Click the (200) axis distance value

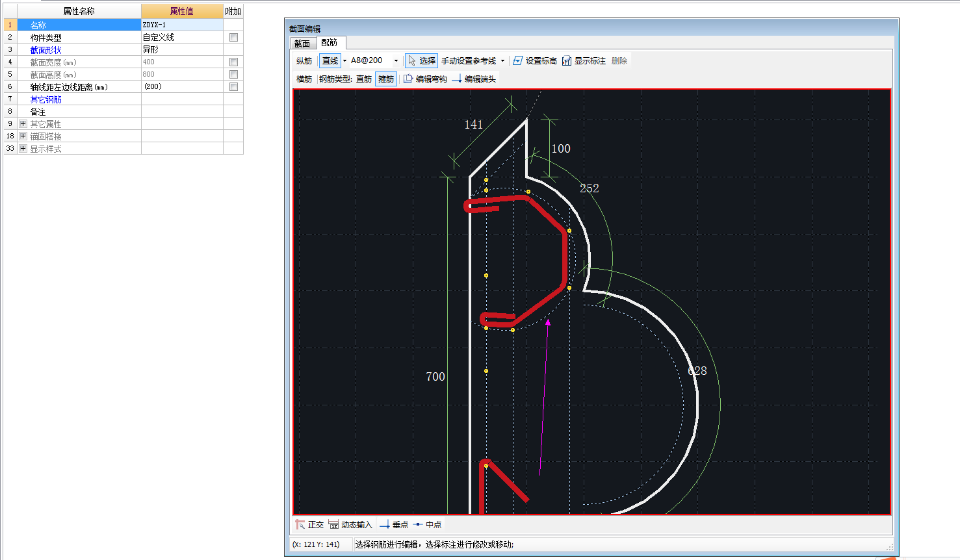point(182,87)
